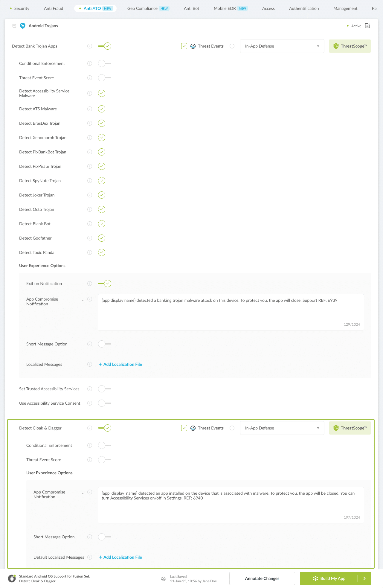Switch to the Anti Fraud tab
The height and width of the screenshot is (588, 383).
(54, 8)
